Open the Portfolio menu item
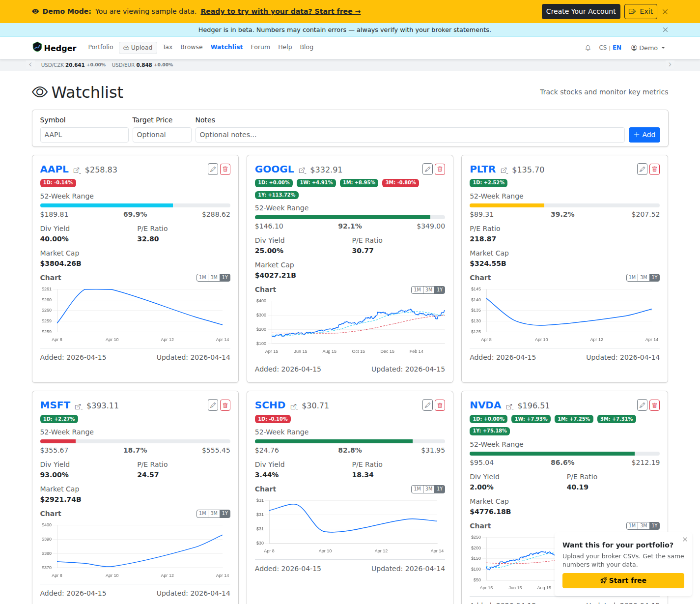Screen dimensions: 700x604 [x=101, y=47]
